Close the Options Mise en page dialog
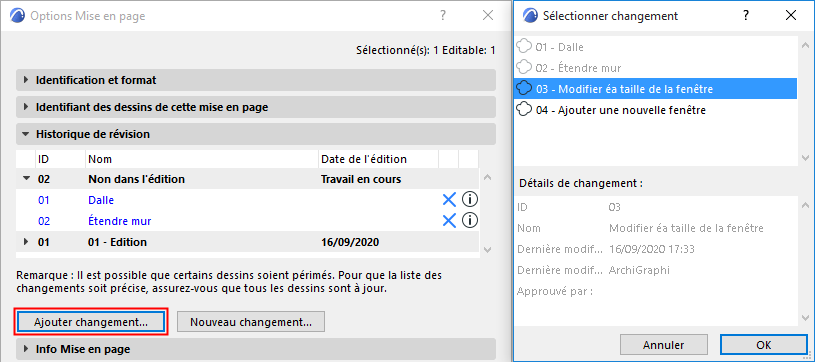Screen dimensions: 815x362 [x=488, y=16]
